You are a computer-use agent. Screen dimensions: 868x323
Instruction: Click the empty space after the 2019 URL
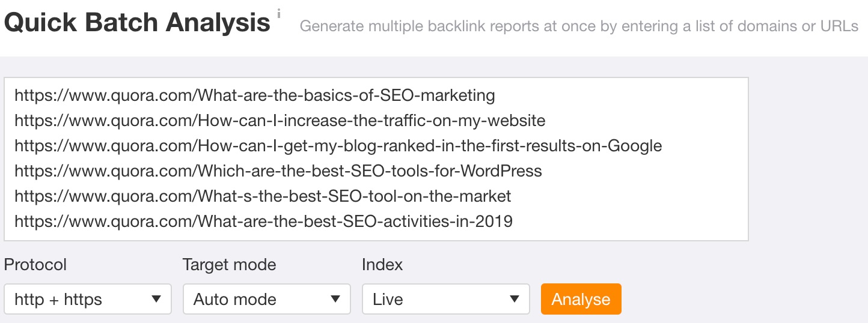628,222
